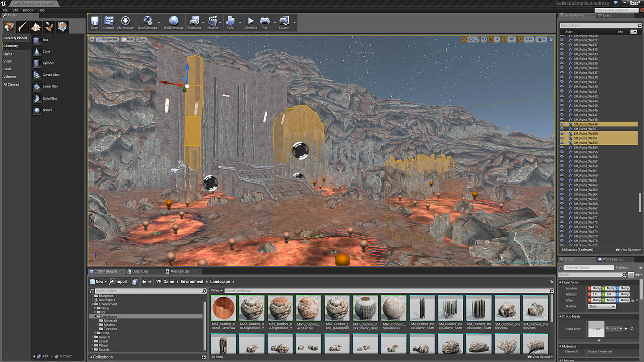Select the Spiral Stair brush
The height and width of the screenshot is (362, 644).
coord(37,98)
